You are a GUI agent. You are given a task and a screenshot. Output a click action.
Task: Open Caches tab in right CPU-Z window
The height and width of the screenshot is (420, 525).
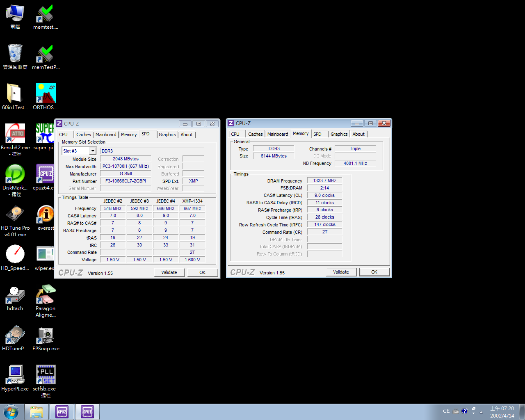[256, 134]
